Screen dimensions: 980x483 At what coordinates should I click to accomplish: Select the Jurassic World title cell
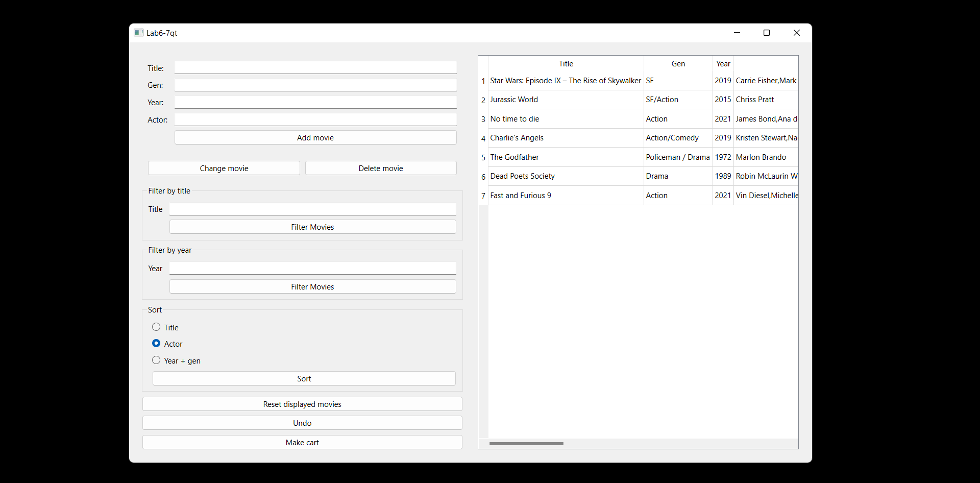pos(566,100)
